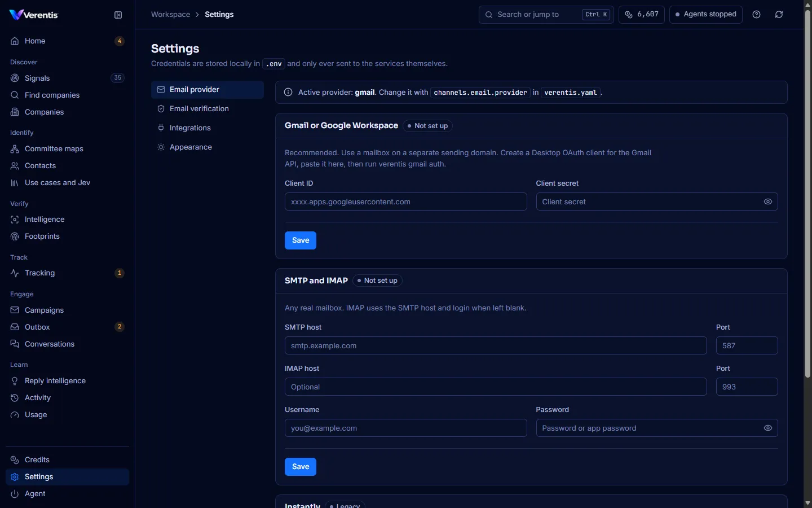Click the refresh icon in top bar
Viewport: 812px width, 508px height.
pos(779,15)
